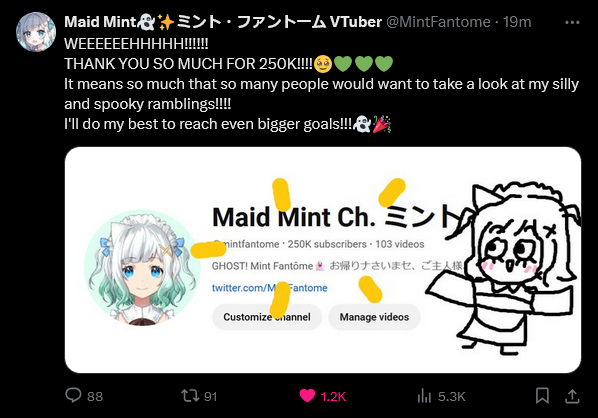Image resolution: width=598 pixels, height=418 pixels.
Task: Click the 5.3K views count
Action: click(x=452, y=397)
